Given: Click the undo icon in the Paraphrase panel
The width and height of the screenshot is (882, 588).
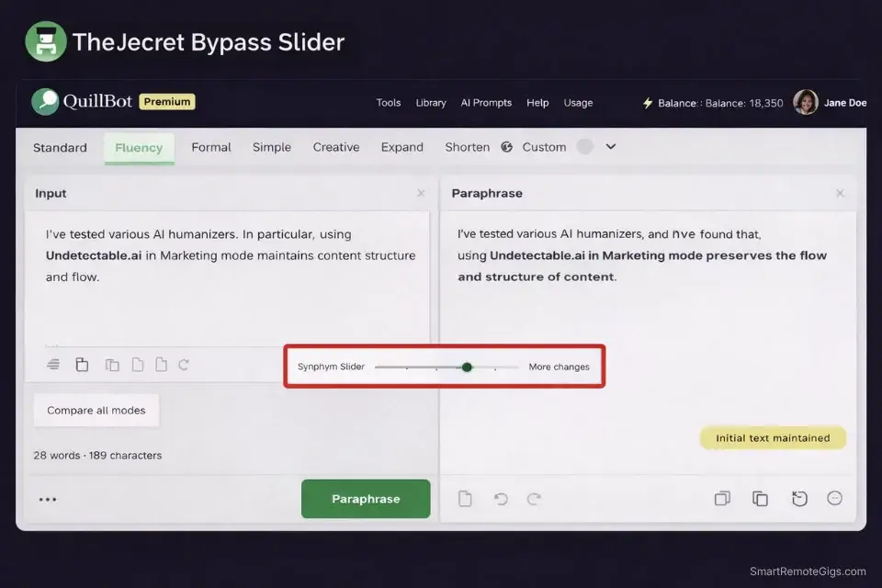Looking at the screenshot, I should click(x=500, y=498).
